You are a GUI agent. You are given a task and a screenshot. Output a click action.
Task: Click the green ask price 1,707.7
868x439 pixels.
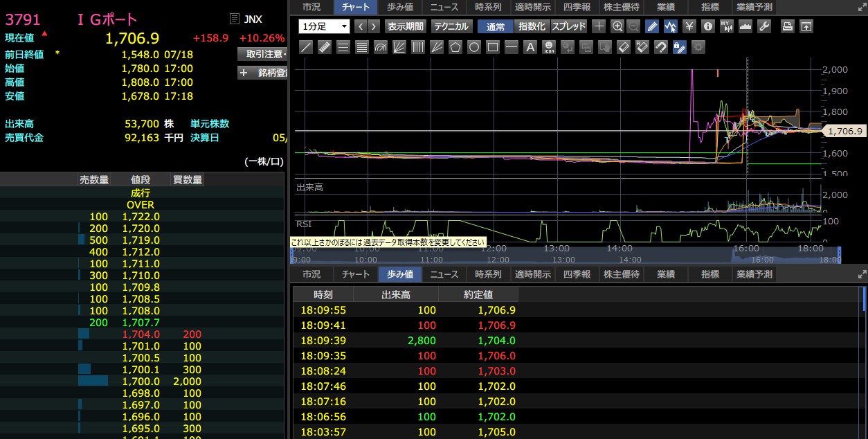[141, 323]
